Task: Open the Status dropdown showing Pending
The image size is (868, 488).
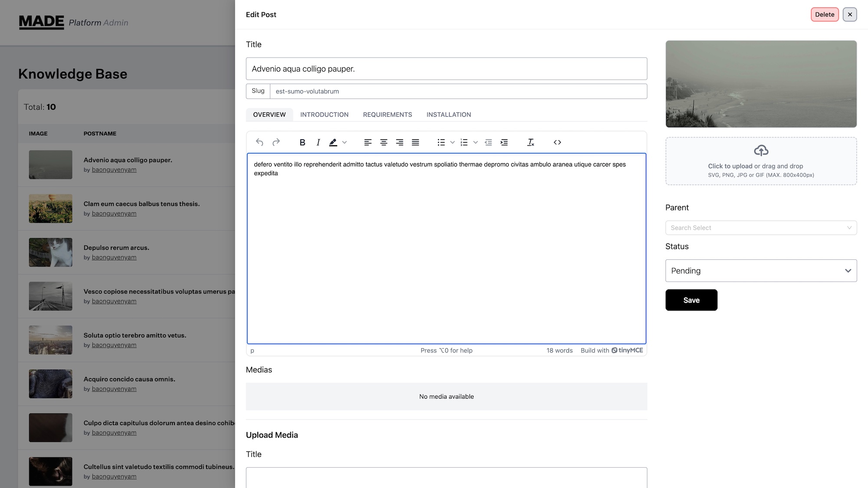Action: click(x=761, y=271)
